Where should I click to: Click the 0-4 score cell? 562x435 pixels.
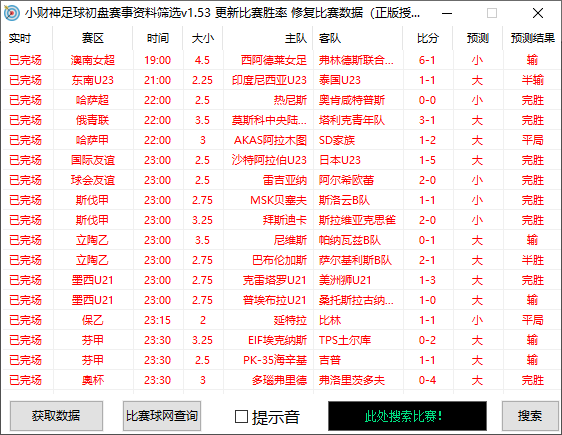[x=427, y=380]
